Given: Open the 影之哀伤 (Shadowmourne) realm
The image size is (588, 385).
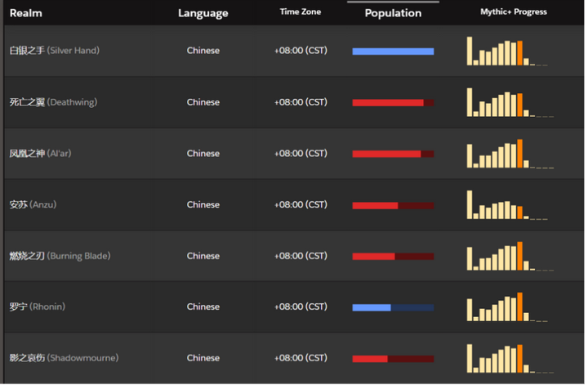Looking at the screenshot, I should click(64, 358).
